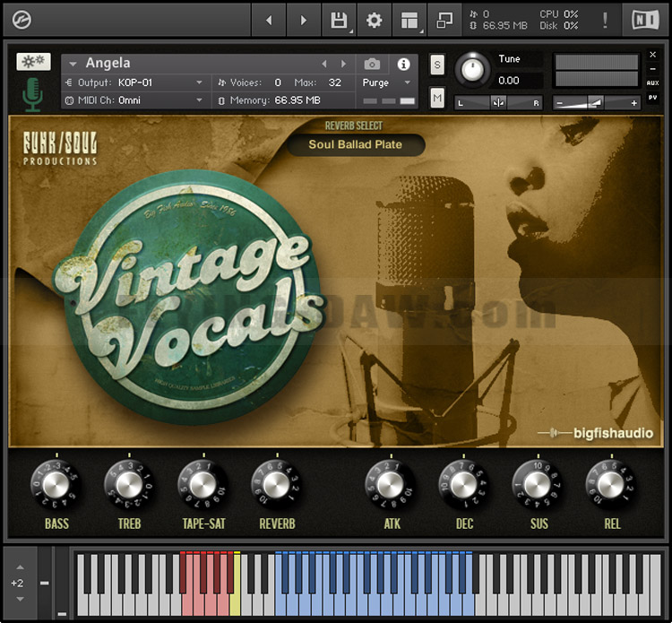This screenshot has width=672, height=623.
Task: Click the ATK knob
Action: (390, 484)
